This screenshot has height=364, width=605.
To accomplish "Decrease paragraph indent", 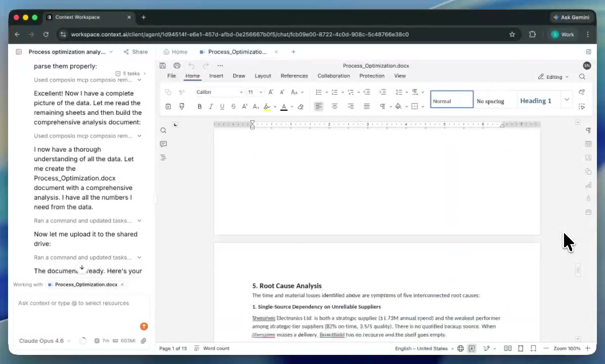I will click(367, 92).
